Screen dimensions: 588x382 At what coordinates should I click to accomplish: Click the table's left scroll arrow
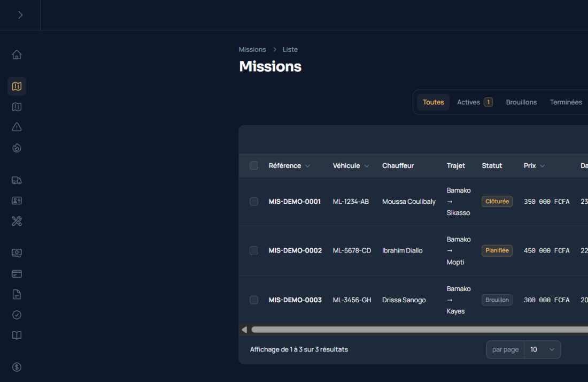[x=244, y=330]
